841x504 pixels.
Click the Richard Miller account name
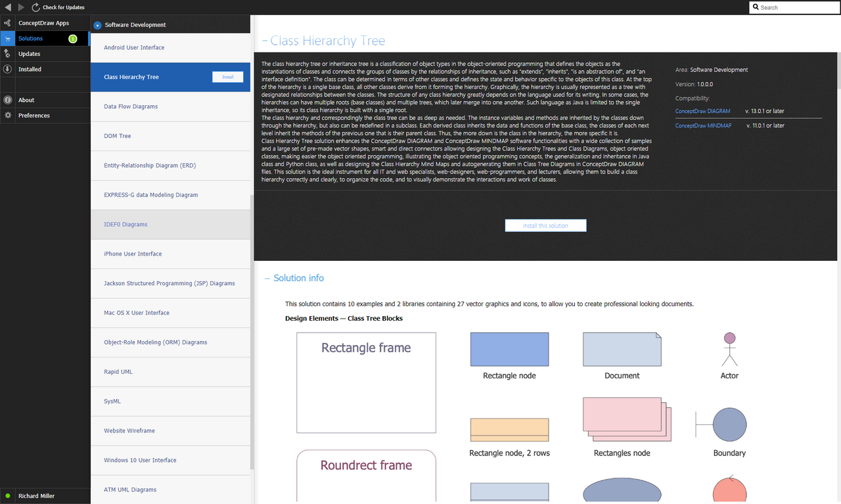pos(36,496)
